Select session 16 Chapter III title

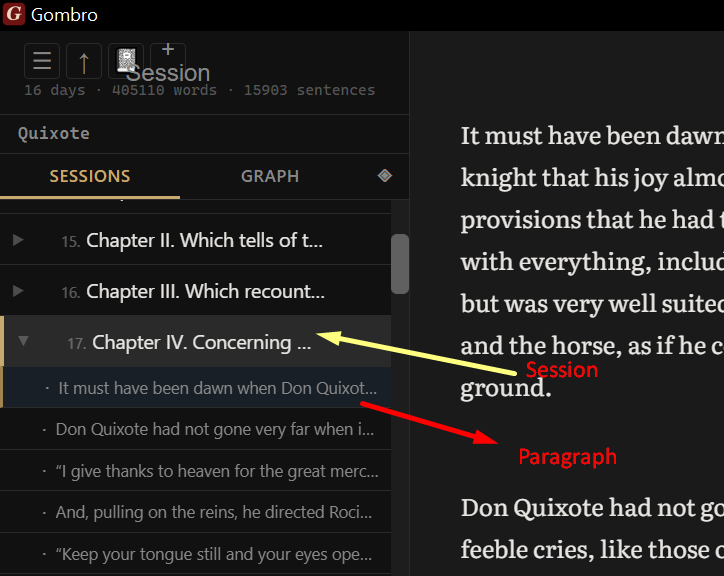coord(205,291)
